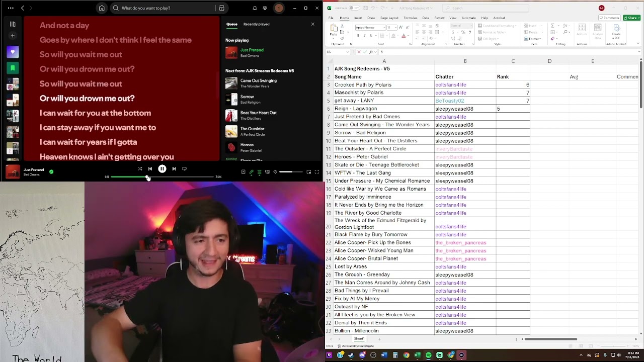Jump to lyric 'So will you wait me out' above highlighted line

coord(81,84)
